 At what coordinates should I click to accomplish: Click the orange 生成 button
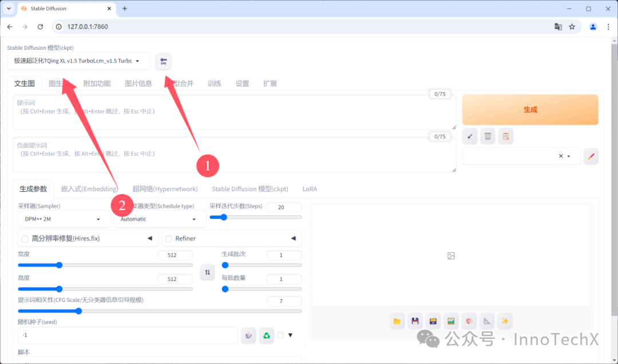(530, 110)
